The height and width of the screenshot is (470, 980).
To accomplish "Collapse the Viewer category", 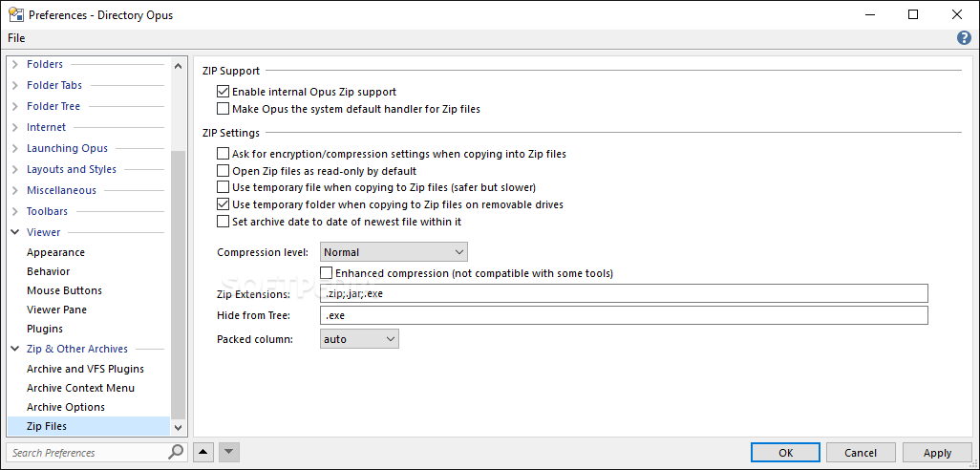I will 15,232.
